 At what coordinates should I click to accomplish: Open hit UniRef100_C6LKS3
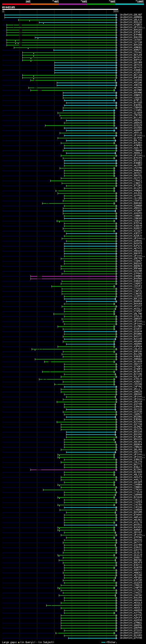point(131,349)
